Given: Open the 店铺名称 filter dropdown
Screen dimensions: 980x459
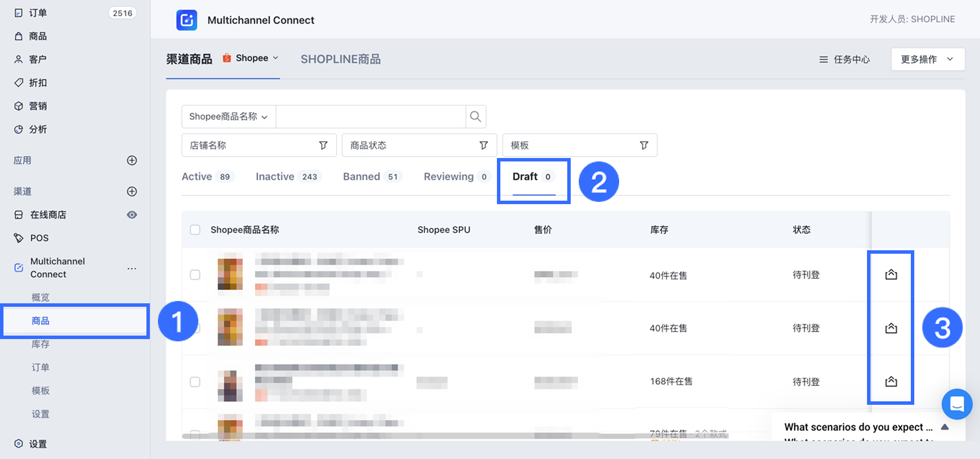Looking at the screenshot, I should 259,145.
